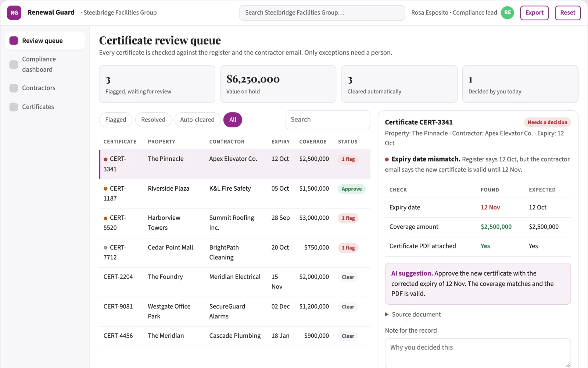Click the Reset button
588x368 pixels.
(x=568, y=13)
